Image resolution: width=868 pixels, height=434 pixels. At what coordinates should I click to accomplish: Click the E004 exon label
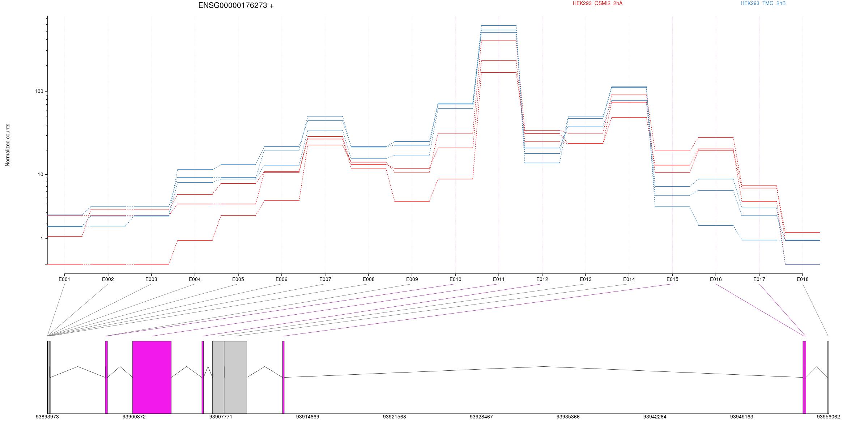(195, 279)
